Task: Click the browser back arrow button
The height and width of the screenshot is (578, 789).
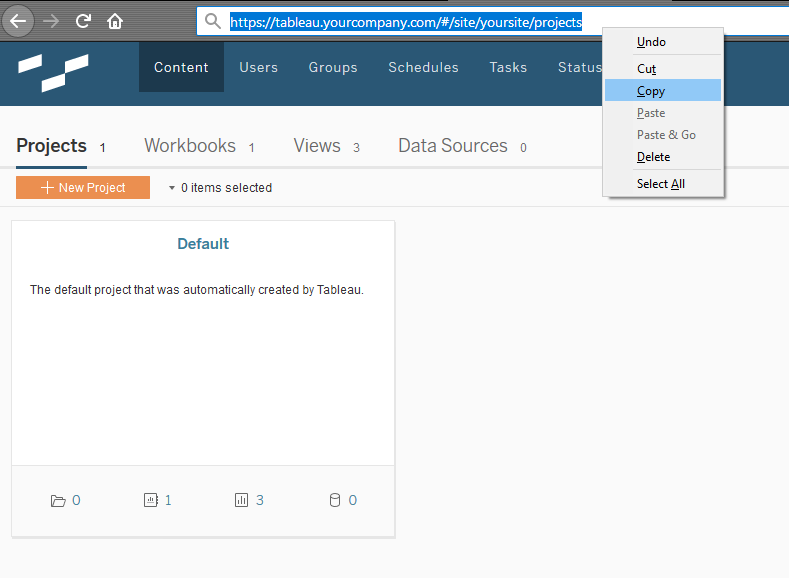Action: pyautogui.click(x=18, y=21)
